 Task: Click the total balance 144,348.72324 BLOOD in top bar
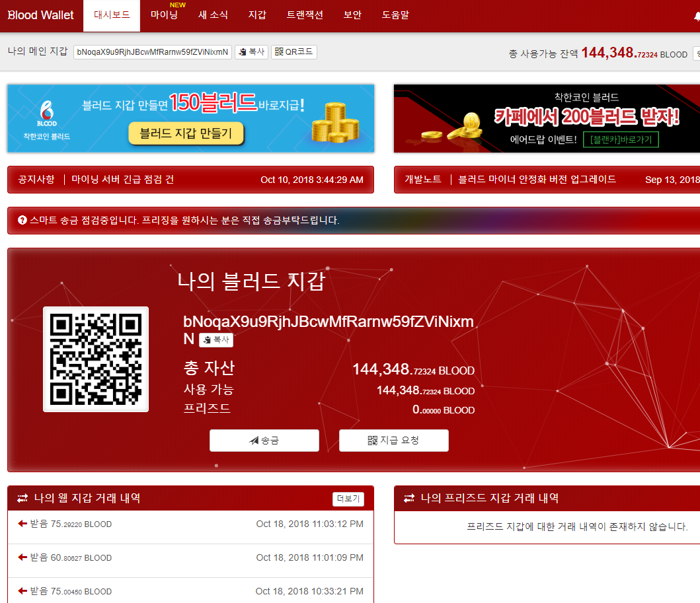(635, 53)
